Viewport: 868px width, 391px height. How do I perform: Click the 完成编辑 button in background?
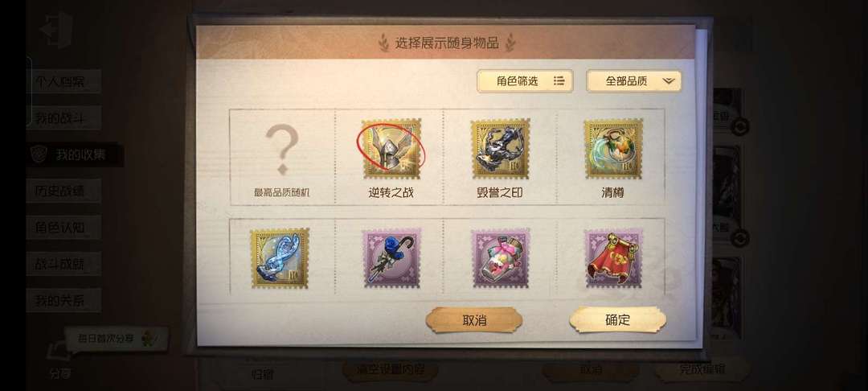pos(702,369)
